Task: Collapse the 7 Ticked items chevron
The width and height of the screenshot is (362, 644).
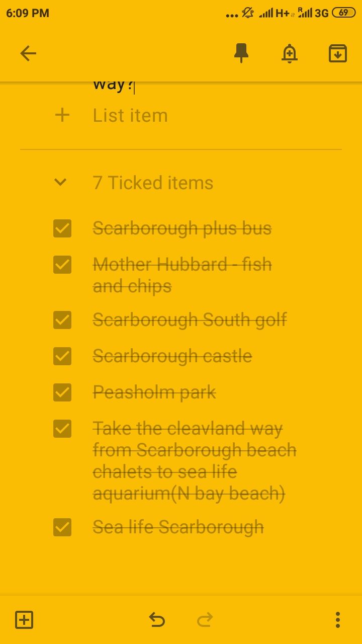Action: 60,183
